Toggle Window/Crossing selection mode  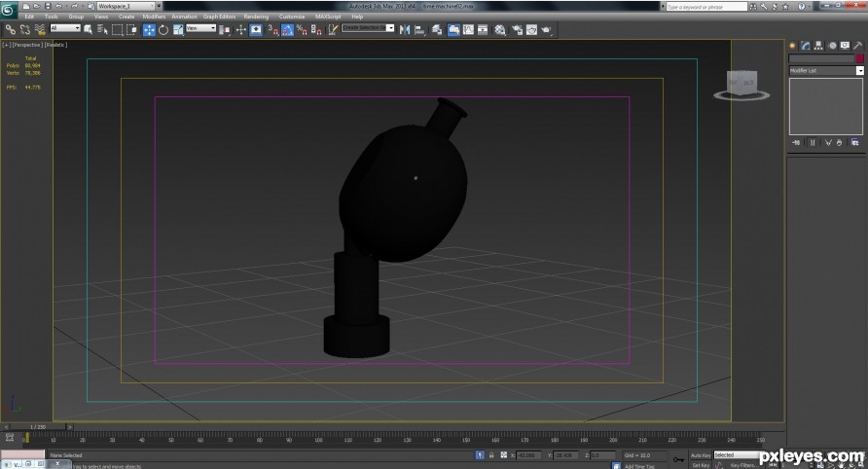click(x=131, y=30)
